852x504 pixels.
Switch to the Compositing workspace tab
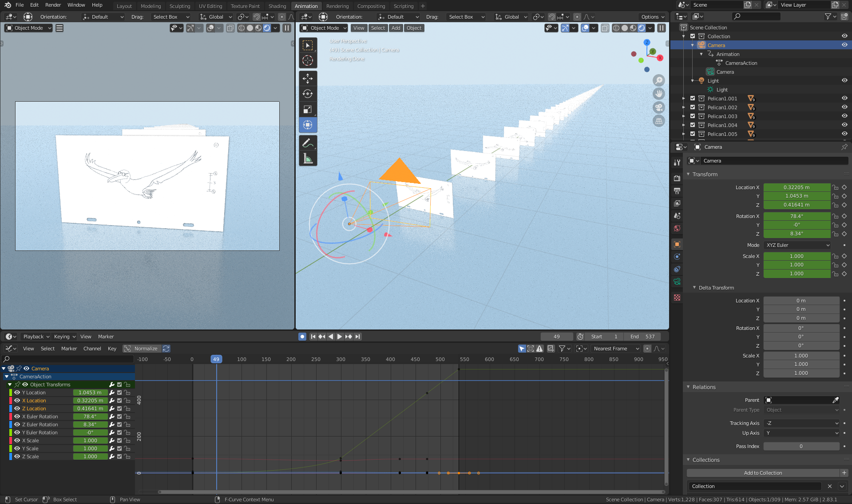(x=371, y=6)
